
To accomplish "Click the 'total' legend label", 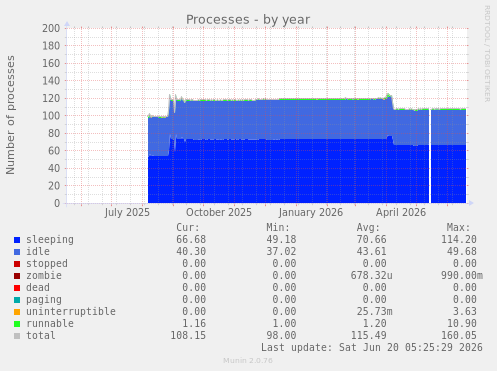I will pyautogui.click(x=41, y=335).
